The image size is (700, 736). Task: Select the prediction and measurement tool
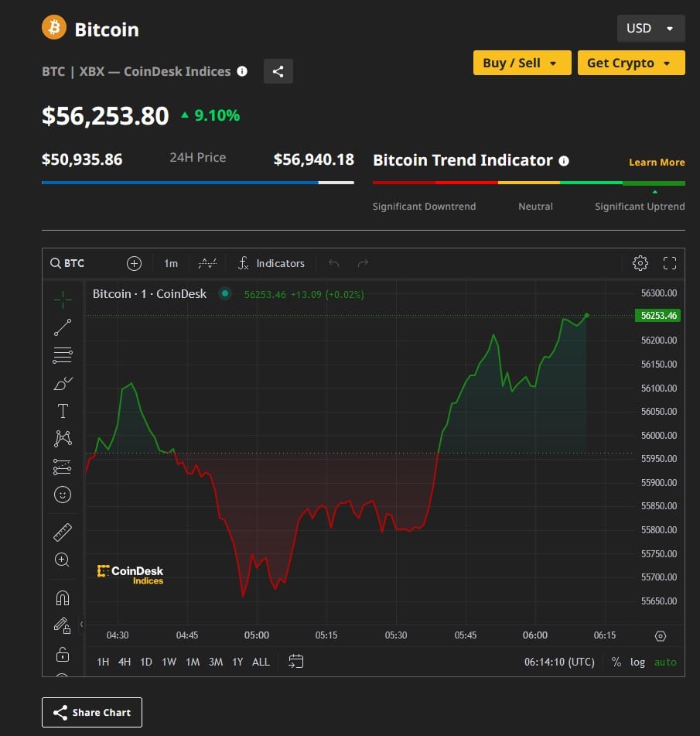pos(63,467)
